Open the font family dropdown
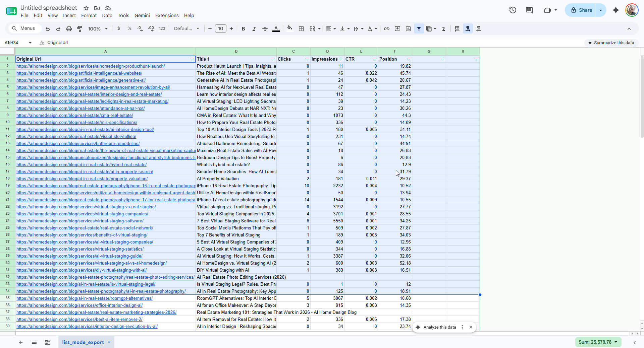644x348 pixels. click(x=186, y=29)
